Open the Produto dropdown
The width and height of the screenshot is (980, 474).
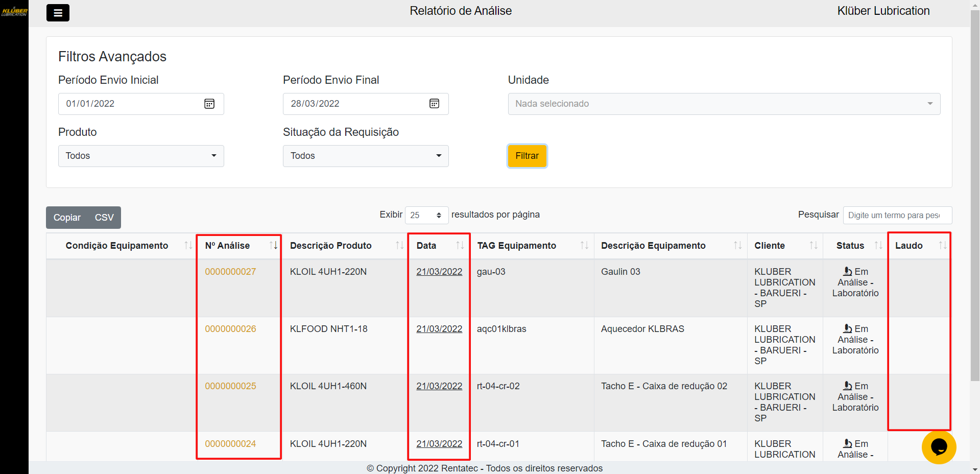[x=141, y=156]
